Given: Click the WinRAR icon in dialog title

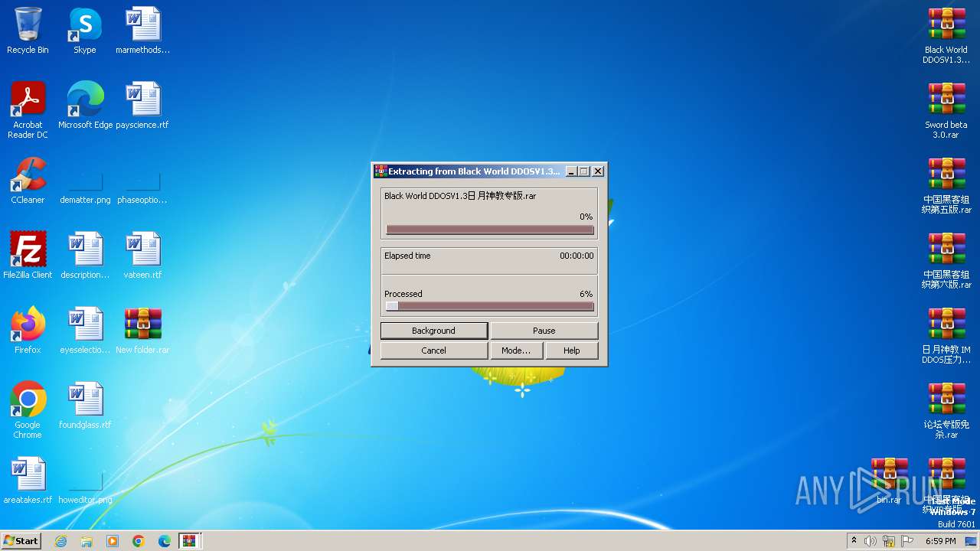Looking at the screenshot, I should pyautogui.click(x=380, y=171).
